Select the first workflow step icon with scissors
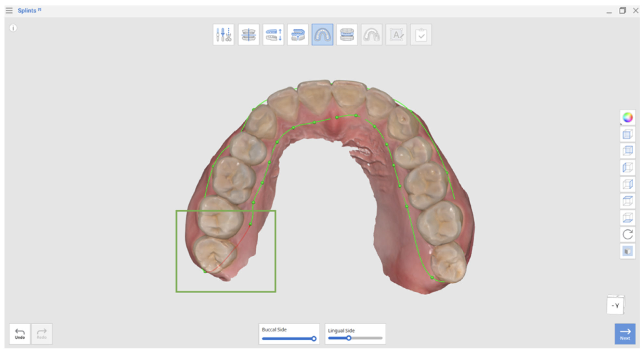This screenshot has height=352, width=644. (224, 34)
